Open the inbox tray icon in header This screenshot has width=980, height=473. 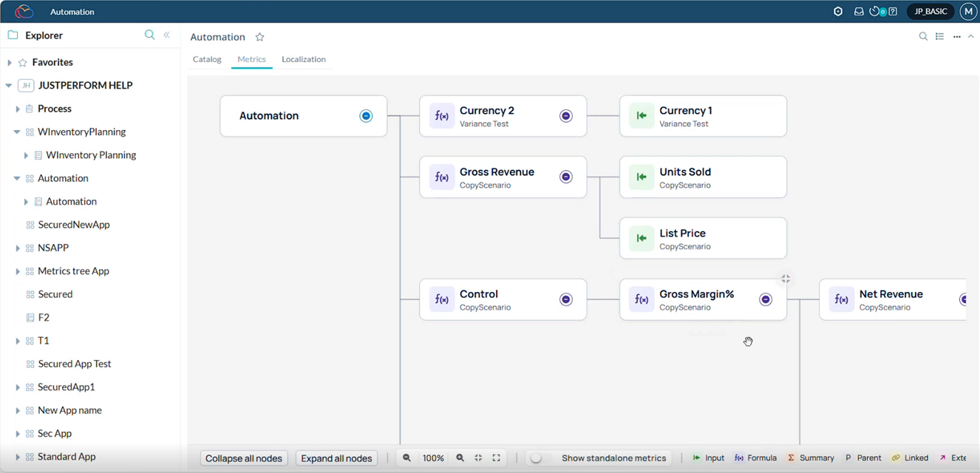859,12
